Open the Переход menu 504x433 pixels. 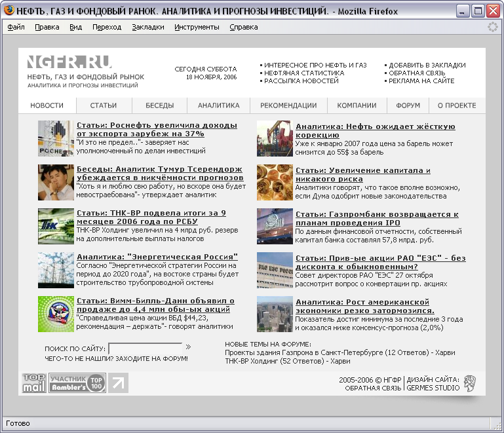107,27
